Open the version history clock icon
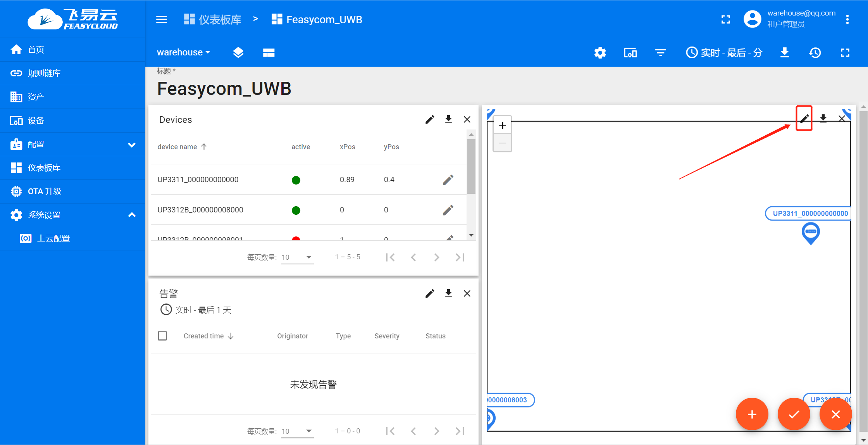The width and height of the screenshot is (868, 445). [815, 53]
